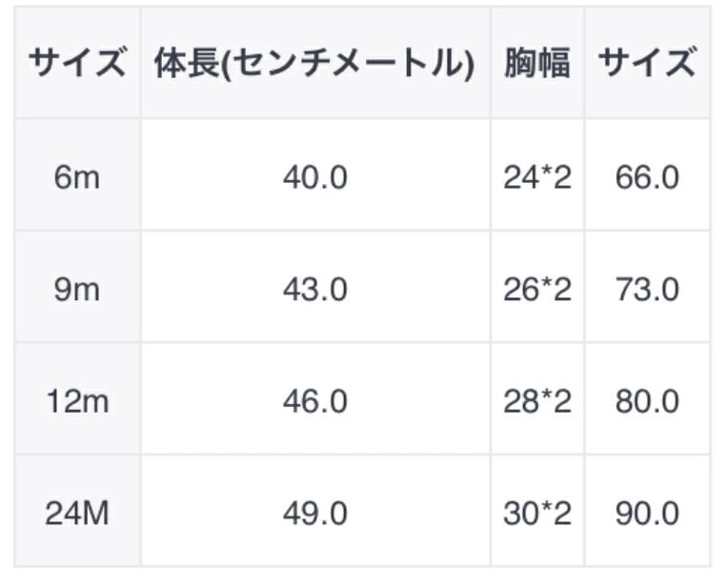
Task: Click the 28*2 chest width cell
Action: [537, 401]
